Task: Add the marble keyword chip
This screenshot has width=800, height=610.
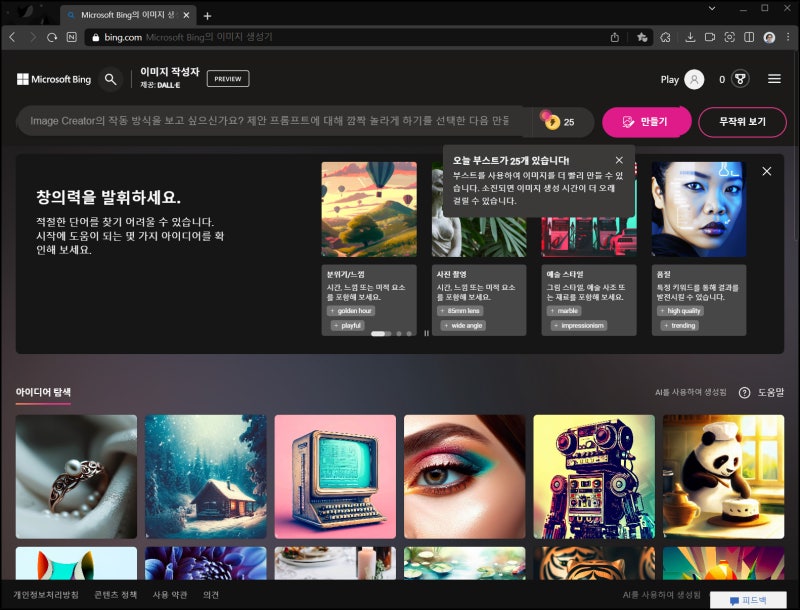Action: 564,311
